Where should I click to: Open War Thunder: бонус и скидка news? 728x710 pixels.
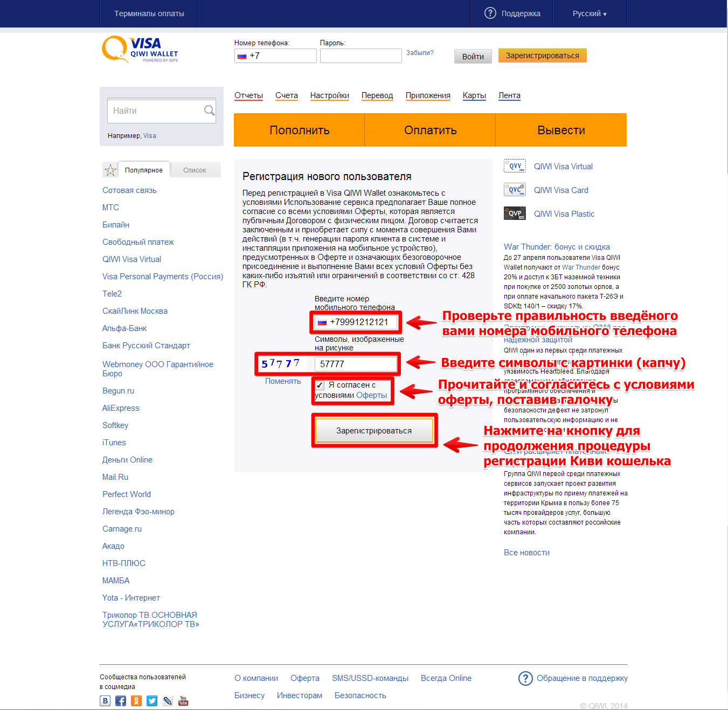click(557, 247)
